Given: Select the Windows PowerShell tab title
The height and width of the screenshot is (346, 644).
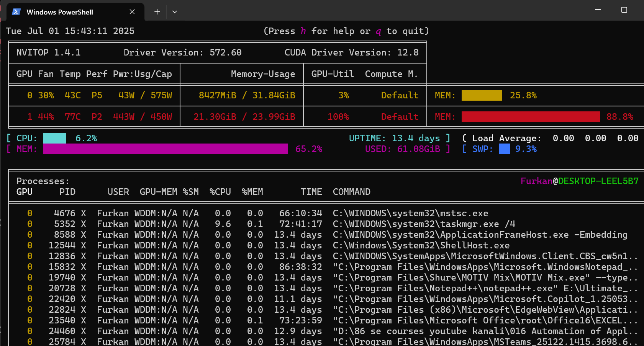Looking at the screenshot, I should [x=60, y=12].
